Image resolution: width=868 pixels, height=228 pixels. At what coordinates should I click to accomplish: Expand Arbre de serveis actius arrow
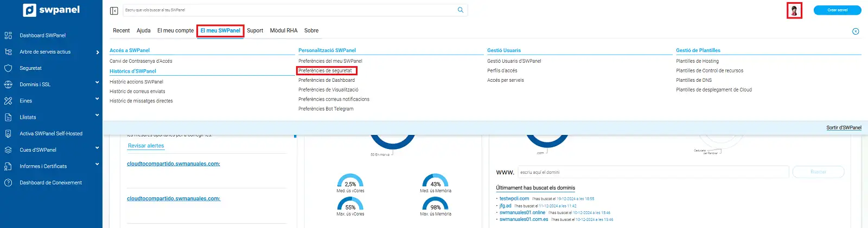coord(97,53)
